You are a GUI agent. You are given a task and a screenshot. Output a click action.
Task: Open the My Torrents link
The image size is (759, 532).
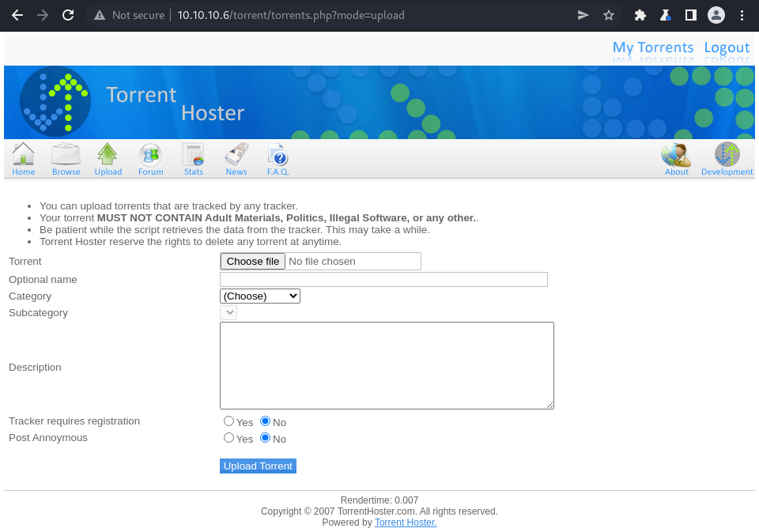pos(652,47)
